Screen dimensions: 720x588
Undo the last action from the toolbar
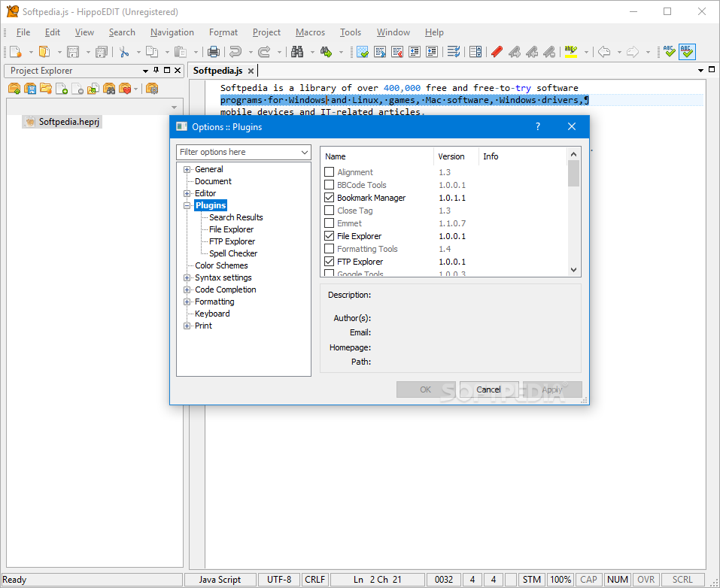pos(235,51)
